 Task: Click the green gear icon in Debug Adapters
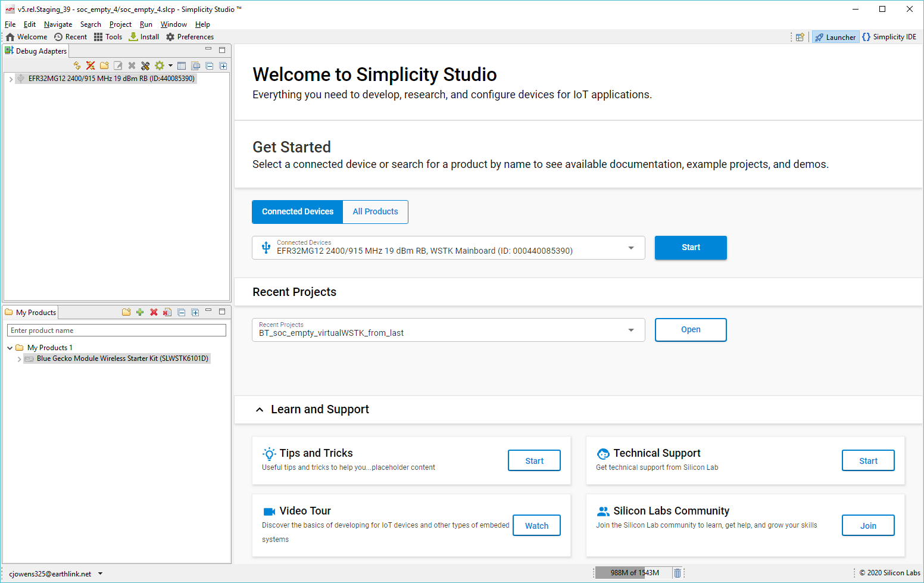click(x=160, y=66)
